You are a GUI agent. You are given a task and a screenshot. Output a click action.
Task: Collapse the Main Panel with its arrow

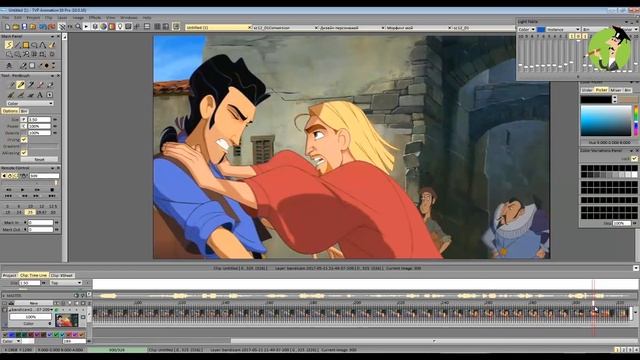click(x=52, y=36)
